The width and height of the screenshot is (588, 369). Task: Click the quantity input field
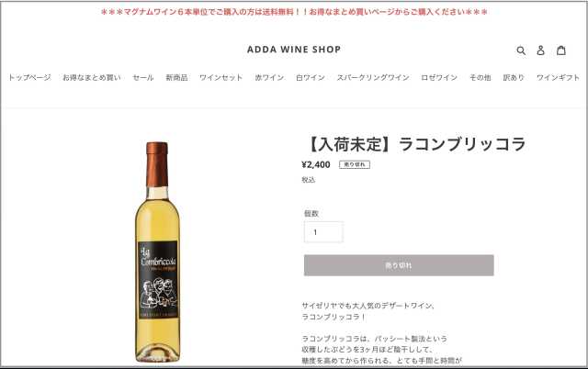(323, 232)
